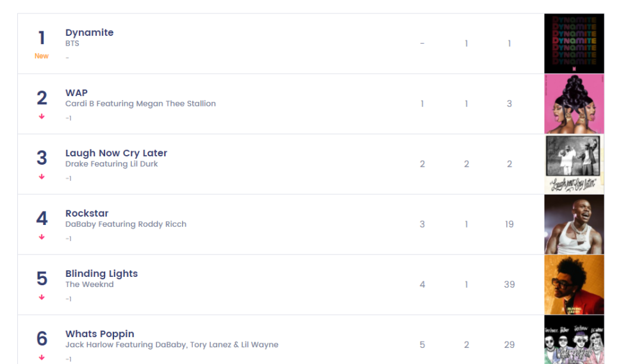Viewport: 619px width, 364px height.
Task: Click the Dynamite album cover thumbnail
Action: 574,44
